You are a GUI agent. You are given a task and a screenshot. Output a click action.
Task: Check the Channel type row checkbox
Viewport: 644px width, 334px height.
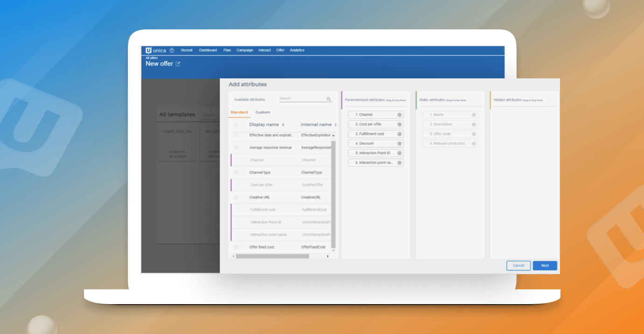[236, 173]
